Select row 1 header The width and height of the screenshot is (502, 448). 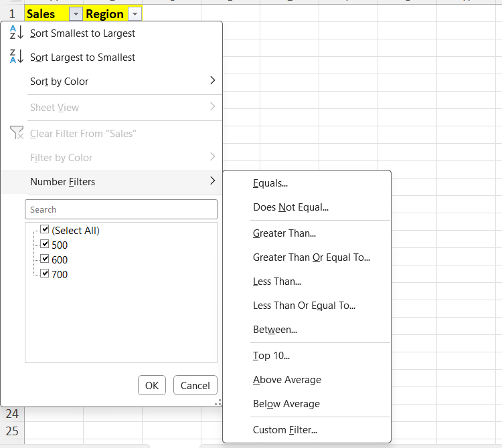12,14
